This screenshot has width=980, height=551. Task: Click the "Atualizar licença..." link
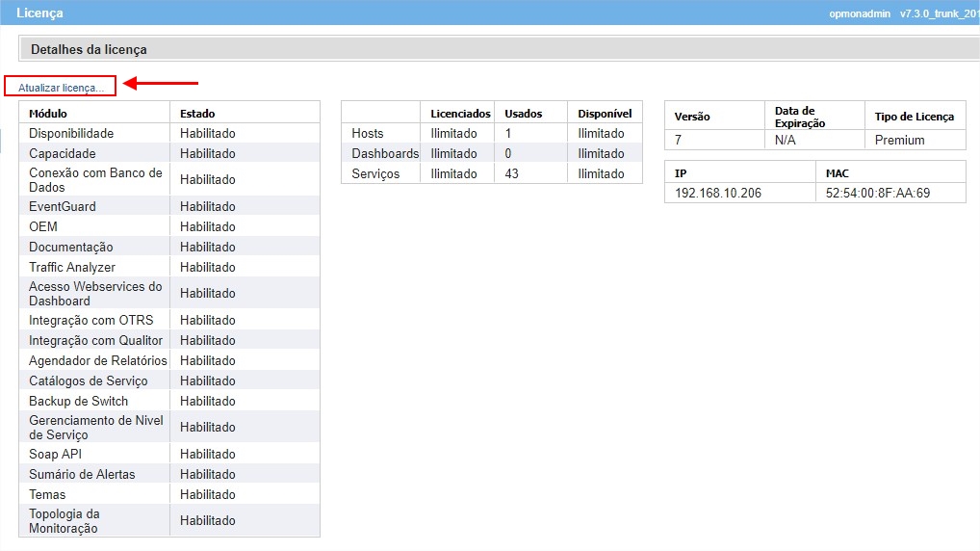tap(61, 88)
